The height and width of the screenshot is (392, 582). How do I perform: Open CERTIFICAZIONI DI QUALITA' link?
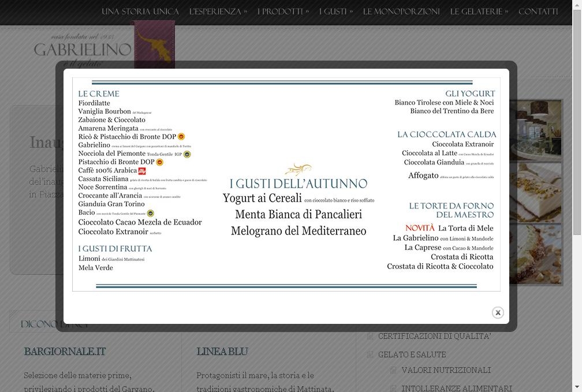click(x=435, y=337)
